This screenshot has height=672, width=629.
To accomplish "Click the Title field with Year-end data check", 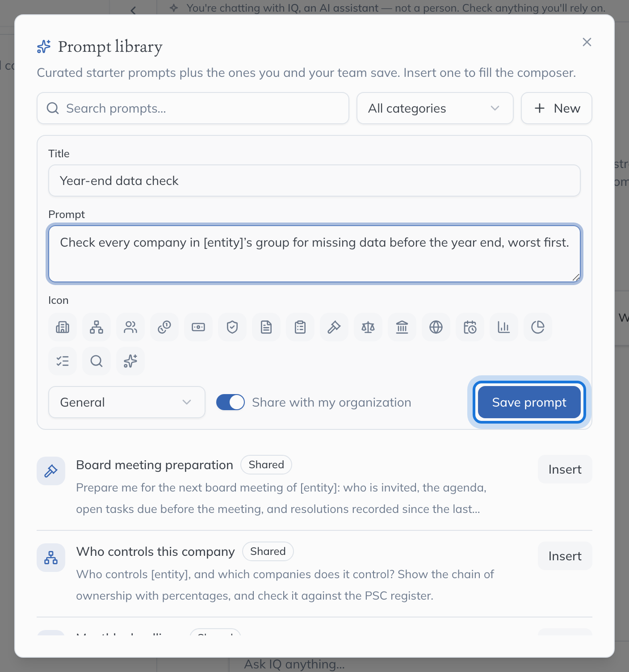I will (x=314, y=181).
